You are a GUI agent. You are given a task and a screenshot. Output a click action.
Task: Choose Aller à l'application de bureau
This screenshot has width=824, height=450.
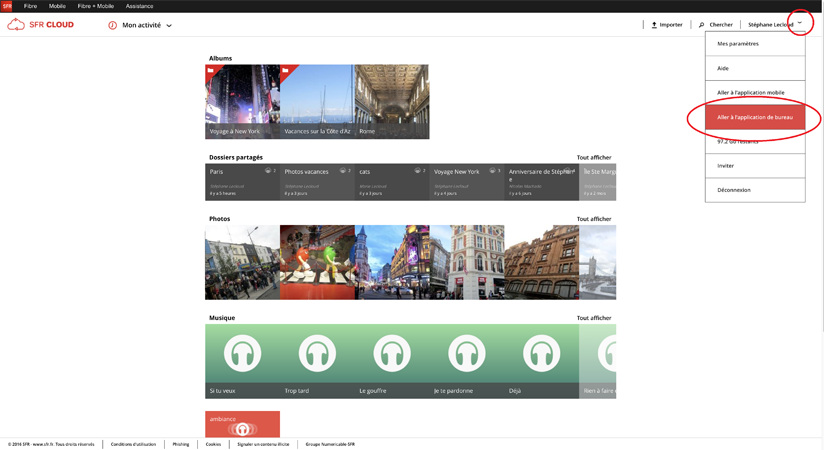pyautogui.click(x=755, y=117)
